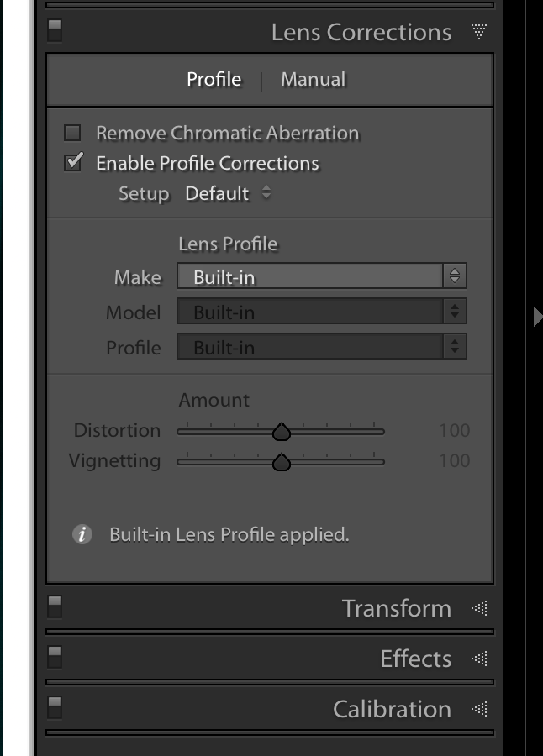Click the Vignetting amount slider handle
543x756 pixels.
282,462
